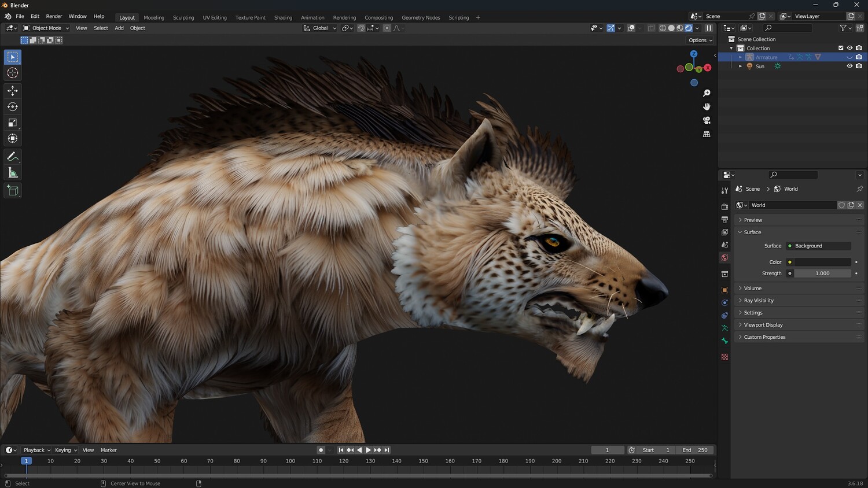This screenshot has height=488, width=868.
Task: Activate the Move tool
Action: click(x=13, y=91)
